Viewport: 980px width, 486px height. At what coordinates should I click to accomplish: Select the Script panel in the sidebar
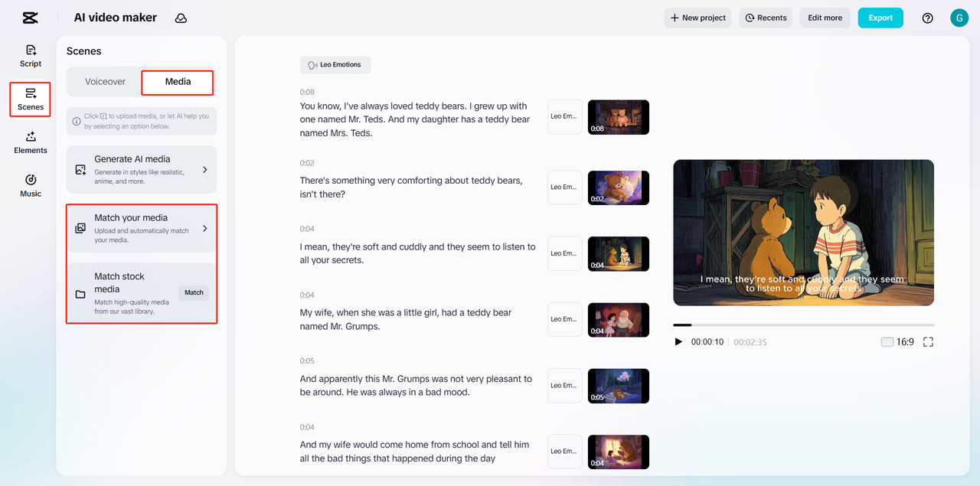[x=30, y=55]
